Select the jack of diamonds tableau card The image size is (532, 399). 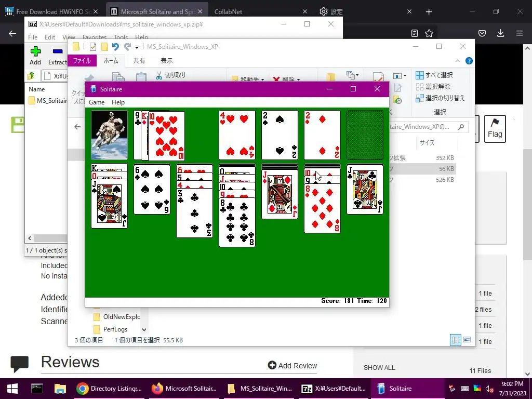(280, 194)
